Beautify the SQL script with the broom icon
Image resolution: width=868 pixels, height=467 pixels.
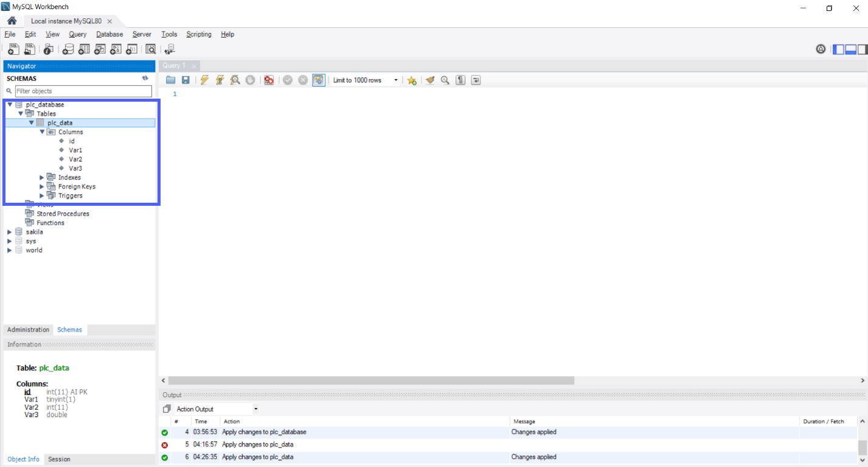click(429, 80)
